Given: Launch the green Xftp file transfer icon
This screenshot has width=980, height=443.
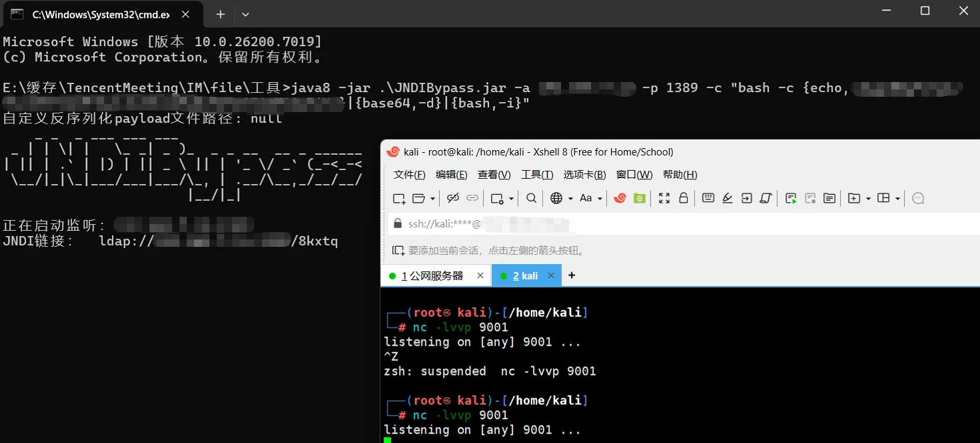Looking at the screenshot, I should tap(640, 198).
